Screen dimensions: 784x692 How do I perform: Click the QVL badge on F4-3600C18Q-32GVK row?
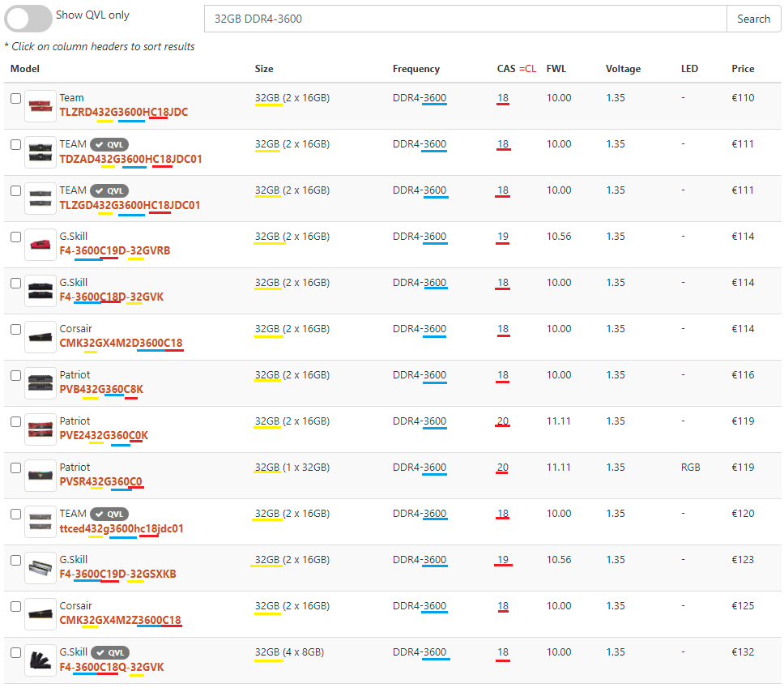click(x=110, y=652)
